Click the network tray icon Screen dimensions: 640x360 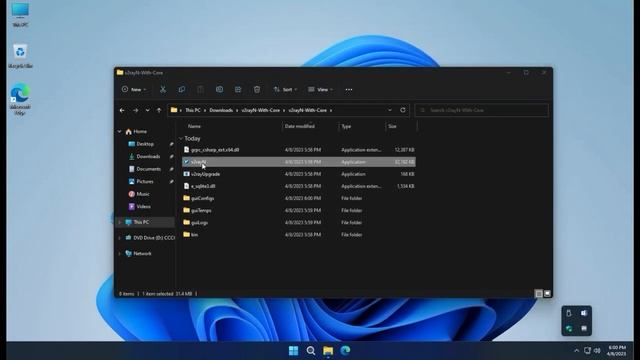click(587, 351)
